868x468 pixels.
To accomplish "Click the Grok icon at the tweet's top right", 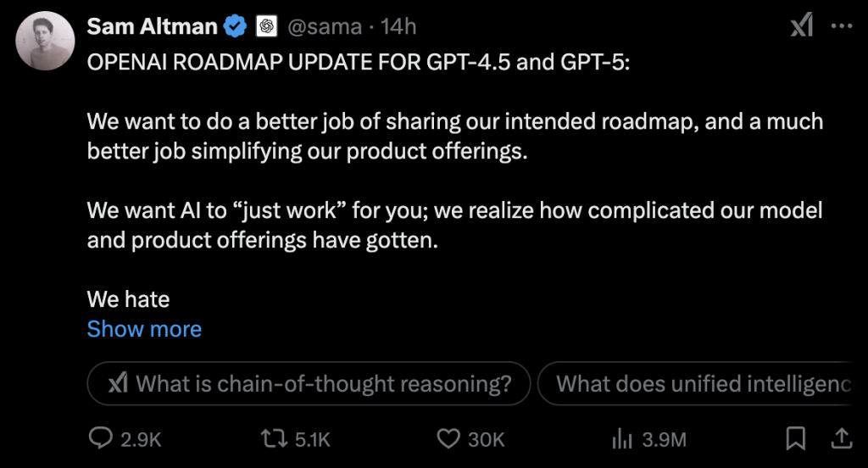I will (x=802, y=27).
